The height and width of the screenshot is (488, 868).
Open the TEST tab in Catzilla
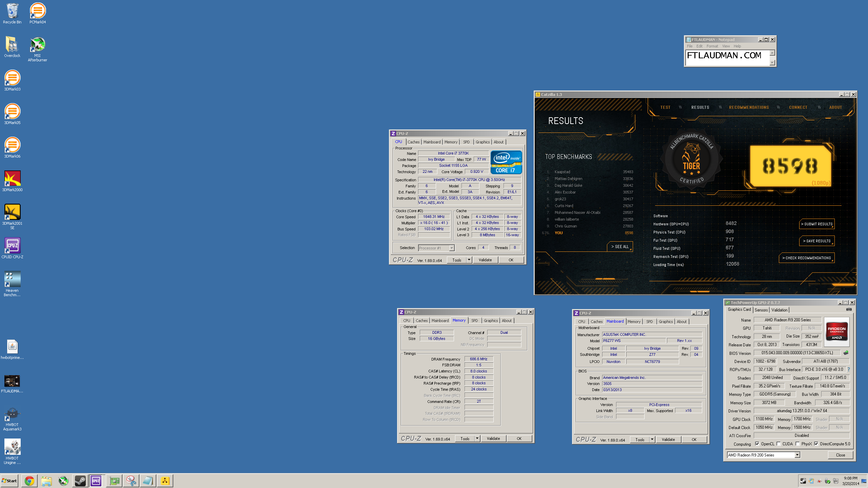pos(665,107)
